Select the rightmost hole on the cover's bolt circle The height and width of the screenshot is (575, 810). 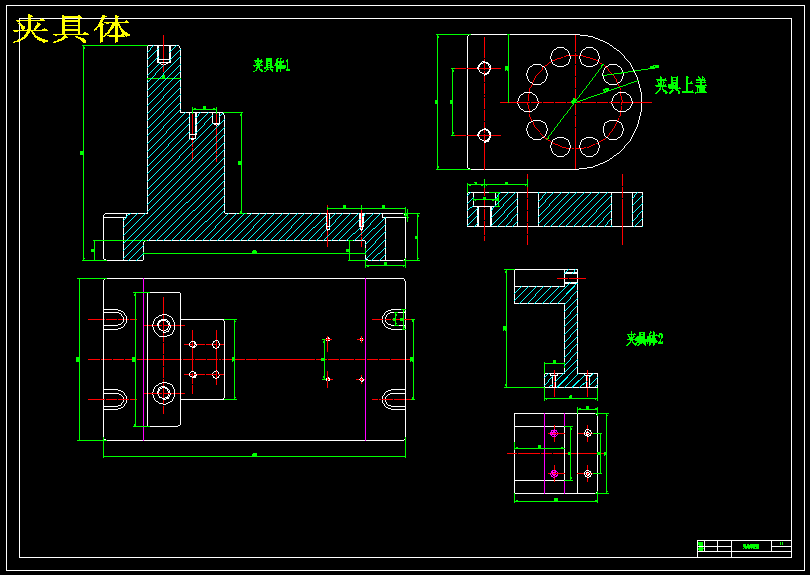click(621, 102)
